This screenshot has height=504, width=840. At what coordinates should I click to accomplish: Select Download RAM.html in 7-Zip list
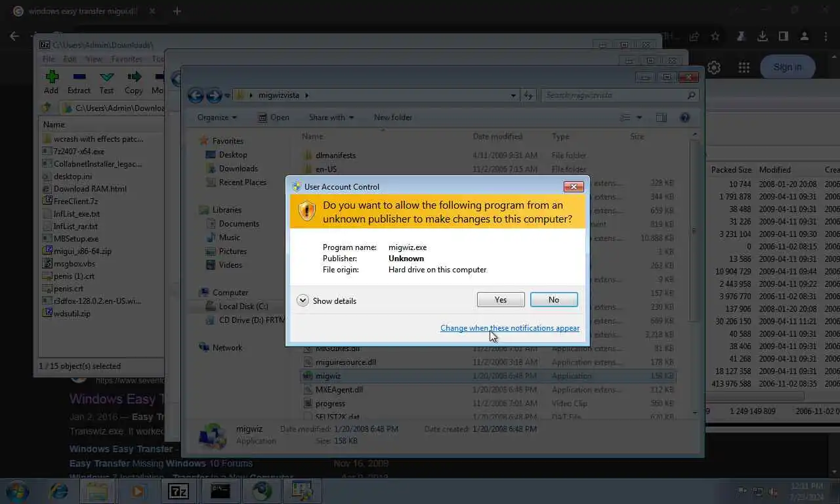point(90,189)
